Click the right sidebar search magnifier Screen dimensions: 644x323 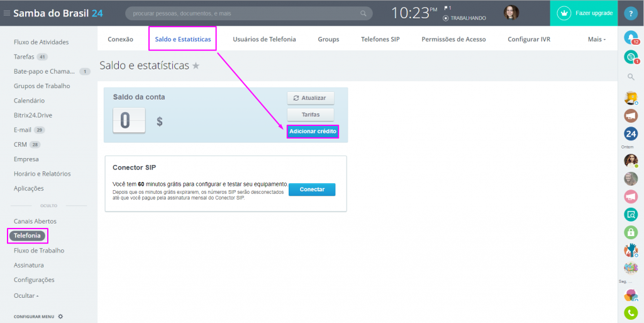(631, 76)
